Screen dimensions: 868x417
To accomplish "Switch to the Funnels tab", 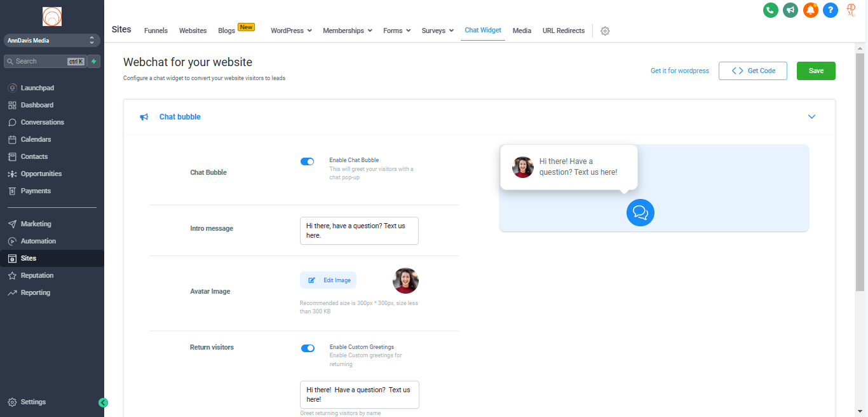I will coord(156,31).
